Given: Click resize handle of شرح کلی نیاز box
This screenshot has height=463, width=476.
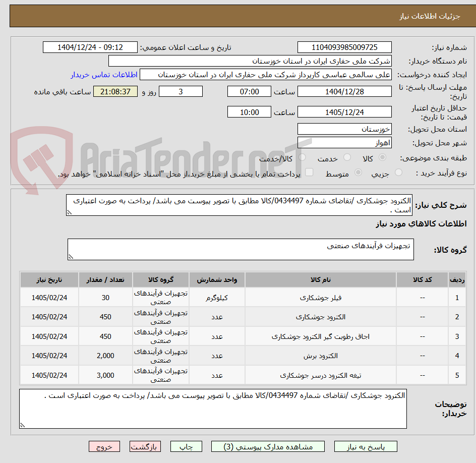Looking at the screenshot, I should (x=69, y=212).
